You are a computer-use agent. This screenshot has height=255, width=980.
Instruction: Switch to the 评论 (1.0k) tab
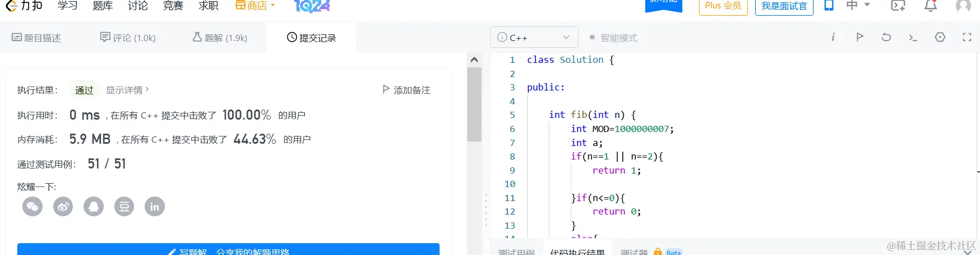(x=128, y=38)
